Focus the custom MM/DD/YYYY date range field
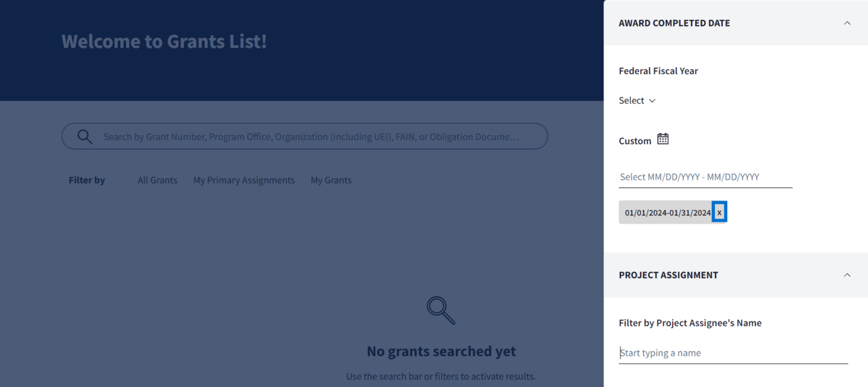This screenshot has height=387, width=868. click(x=705, y=177)
